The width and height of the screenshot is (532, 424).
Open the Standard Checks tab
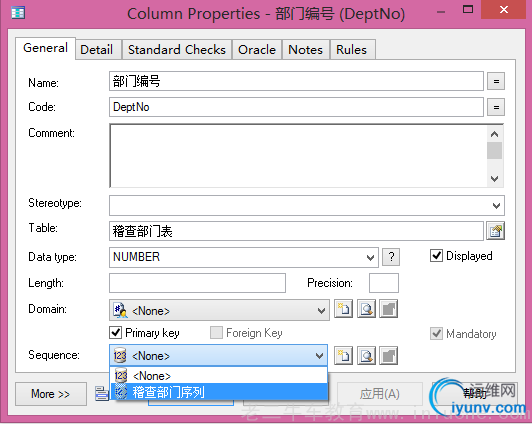click(x=177, y=50)
